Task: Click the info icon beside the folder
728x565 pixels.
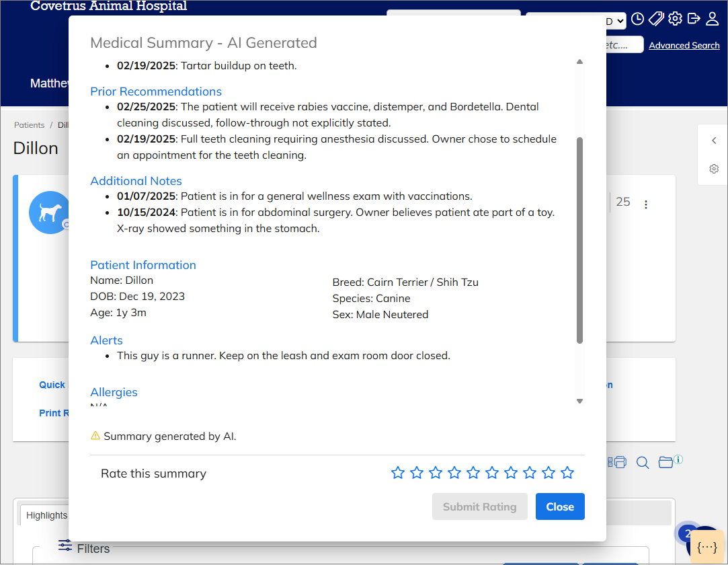Action: [678, 459]
